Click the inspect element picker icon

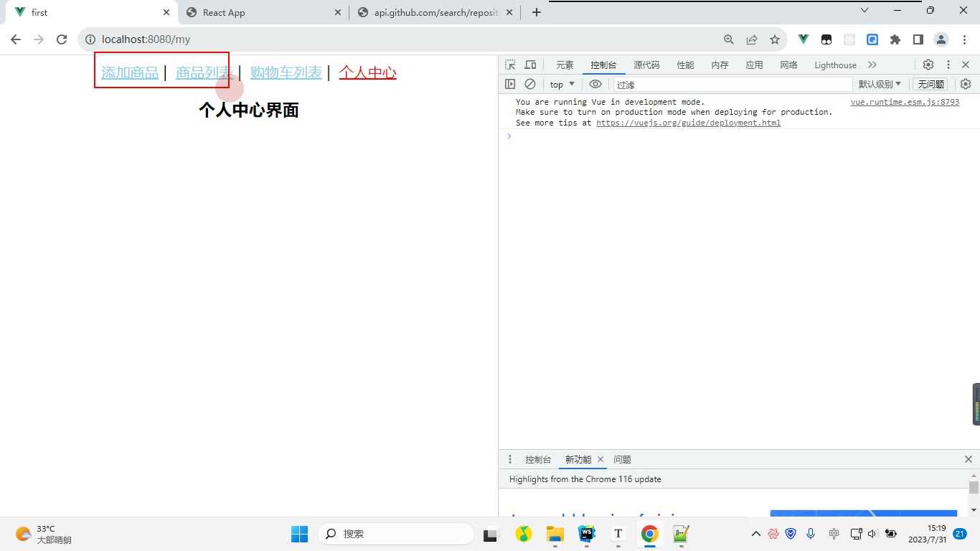click(x=510, y=65)
